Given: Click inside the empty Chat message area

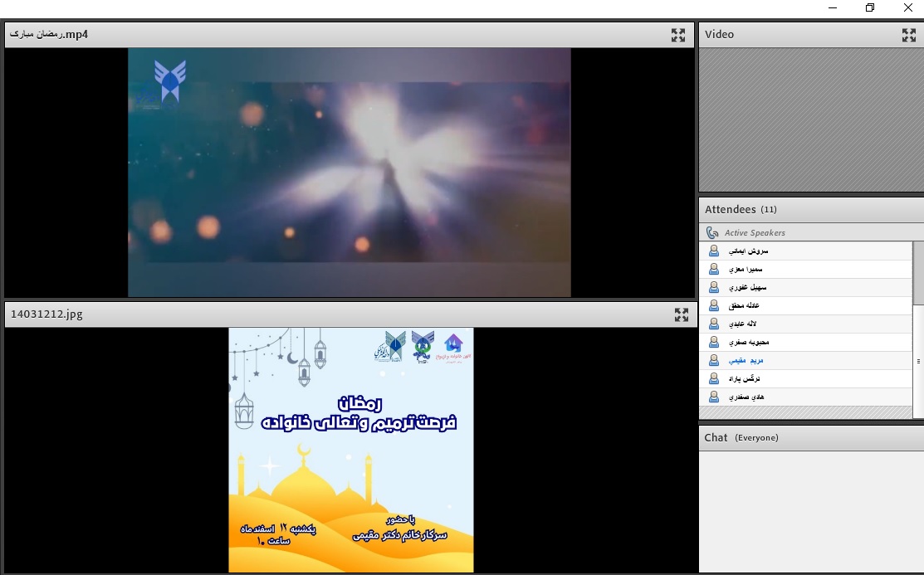Looking at the screenshot, I should click(809, 510).
